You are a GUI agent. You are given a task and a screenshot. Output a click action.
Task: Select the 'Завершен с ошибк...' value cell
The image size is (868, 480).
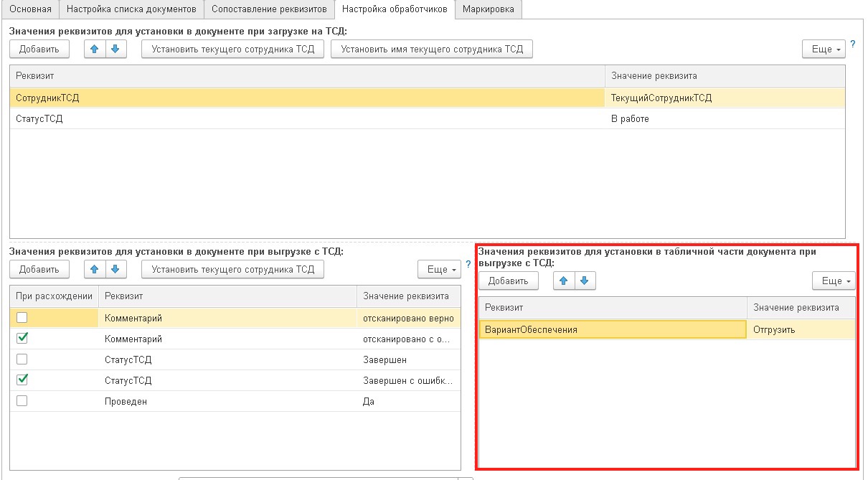(x=408, y=380)
